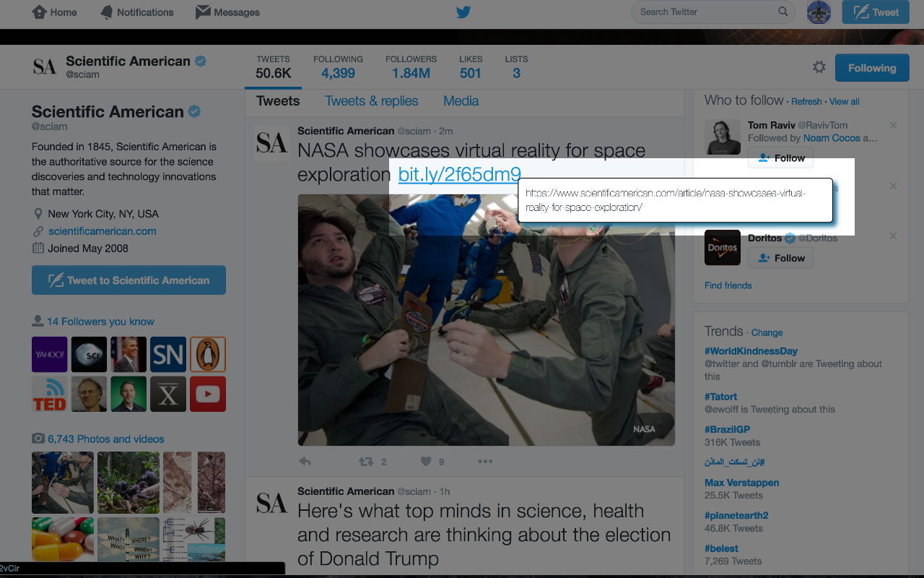Open #planetearth2 trend
This screenshot has height=578, width=924.
[x=736, y=515]
